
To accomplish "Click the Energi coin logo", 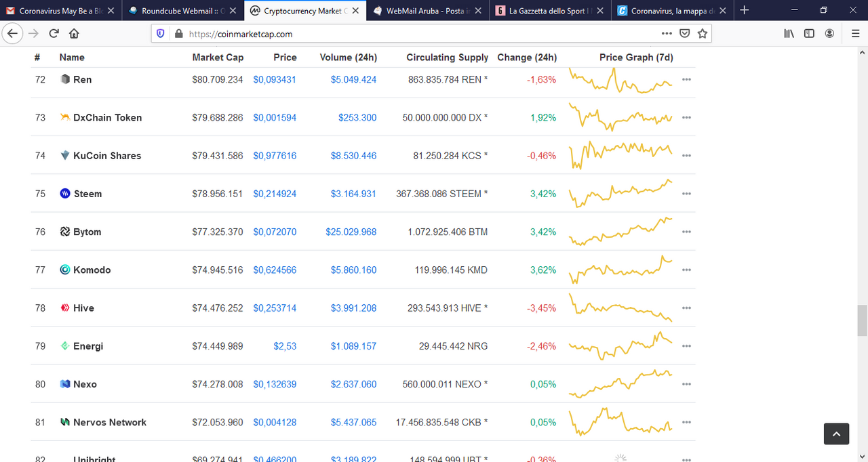I will [65, 345].
